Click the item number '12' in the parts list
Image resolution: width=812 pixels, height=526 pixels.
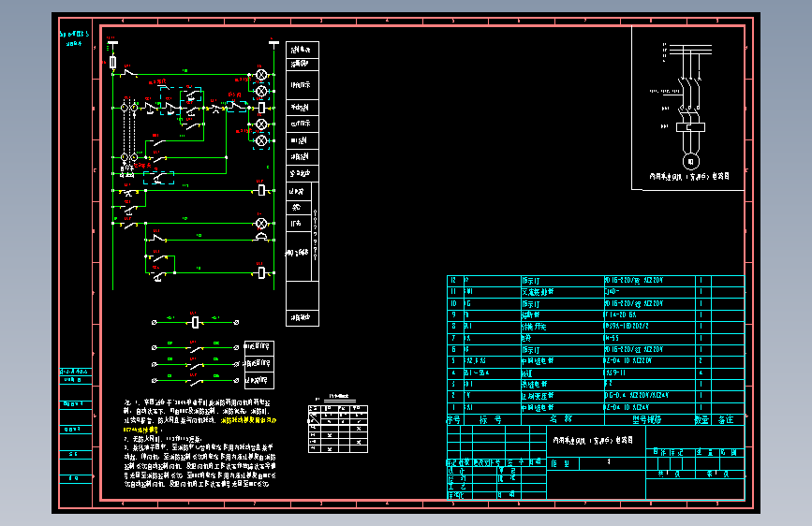(x=453, y=280)
